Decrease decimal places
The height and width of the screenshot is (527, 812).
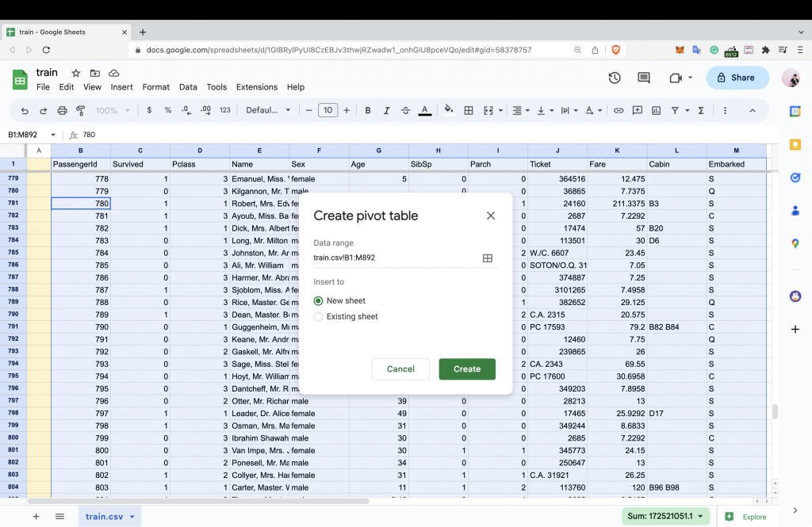186,110
